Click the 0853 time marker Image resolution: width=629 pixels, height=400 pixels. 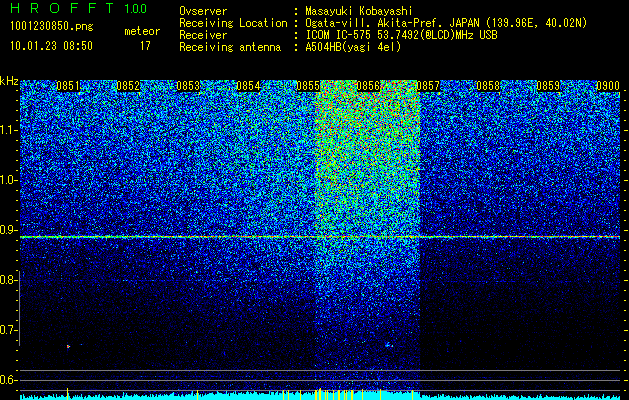188,86
